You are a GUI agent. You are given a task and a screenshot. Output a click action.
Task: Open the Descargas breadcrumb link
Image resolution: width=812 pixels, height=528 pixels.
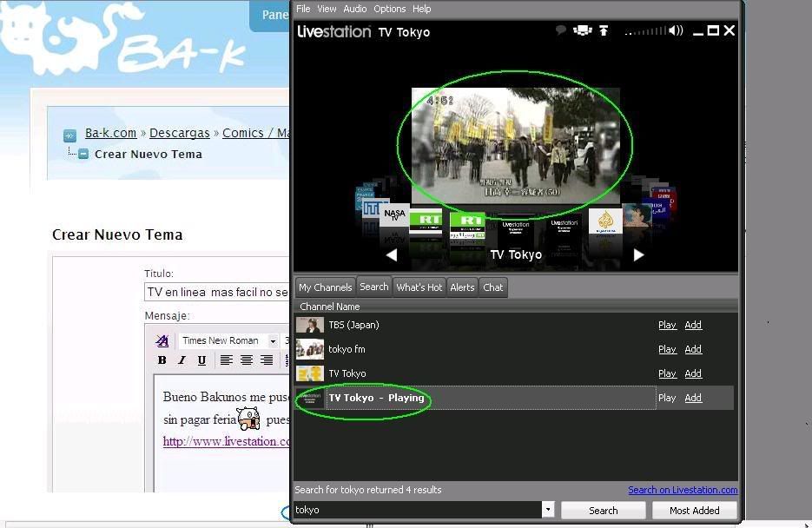click(179, 133)
